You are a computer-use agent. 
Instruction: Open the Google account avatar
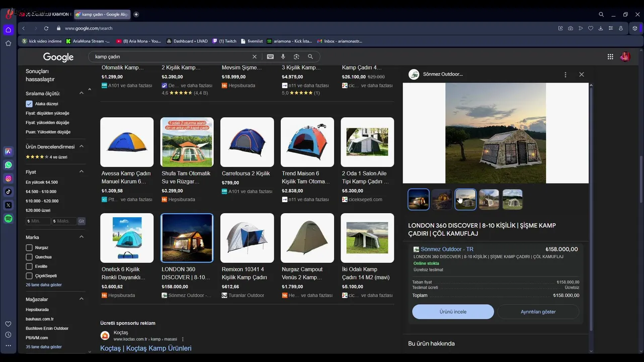tap(625, 57)
